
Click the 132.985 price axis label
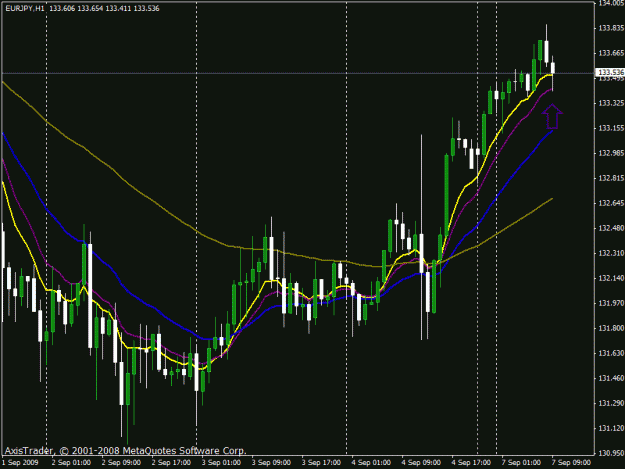(611, 153)
